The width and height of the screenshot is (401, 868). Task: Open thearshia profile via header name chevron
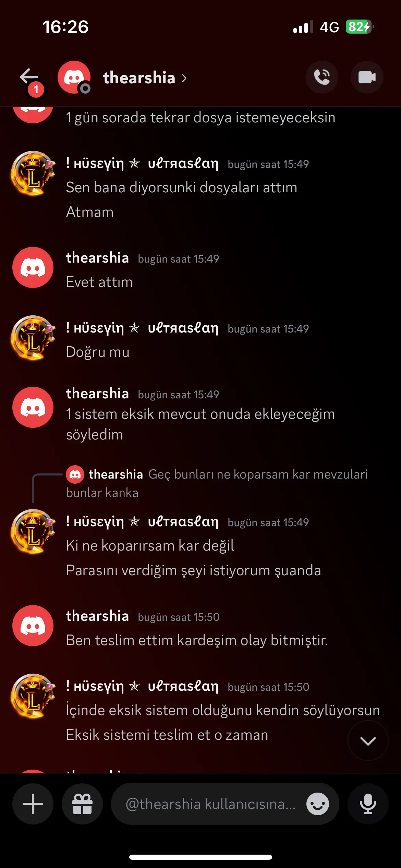pyautogui.click(x=145, y=78)
